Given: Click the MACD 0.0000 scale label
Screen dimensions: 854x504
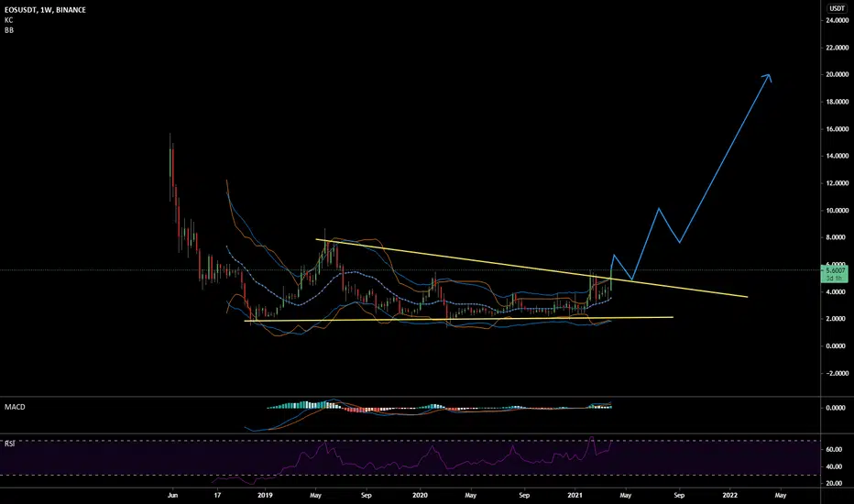Looking at the screenshot, I should pyautogui.click(x=836, y=408).
